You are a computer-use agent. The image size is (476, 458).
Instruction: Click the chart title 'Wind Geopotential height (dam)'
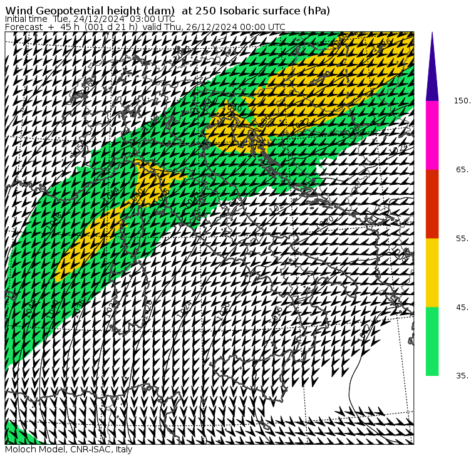(x=90, y=11)
